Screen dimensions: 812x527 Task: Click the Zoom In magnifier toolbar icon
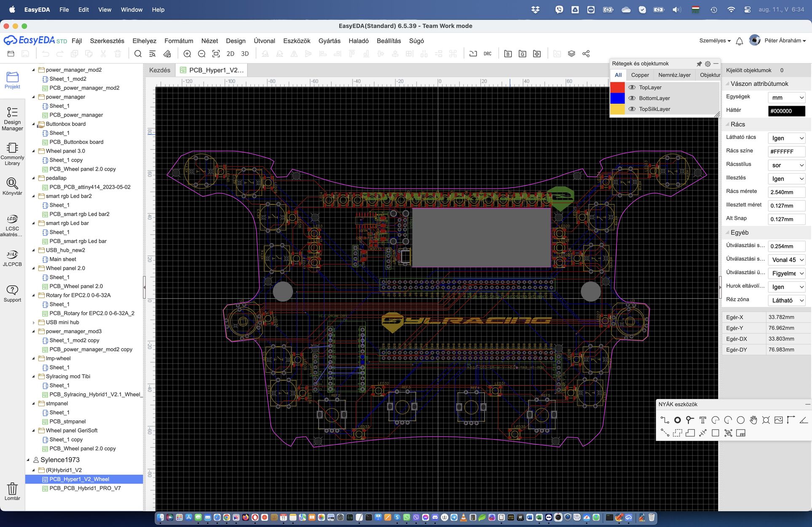(187, 54)
